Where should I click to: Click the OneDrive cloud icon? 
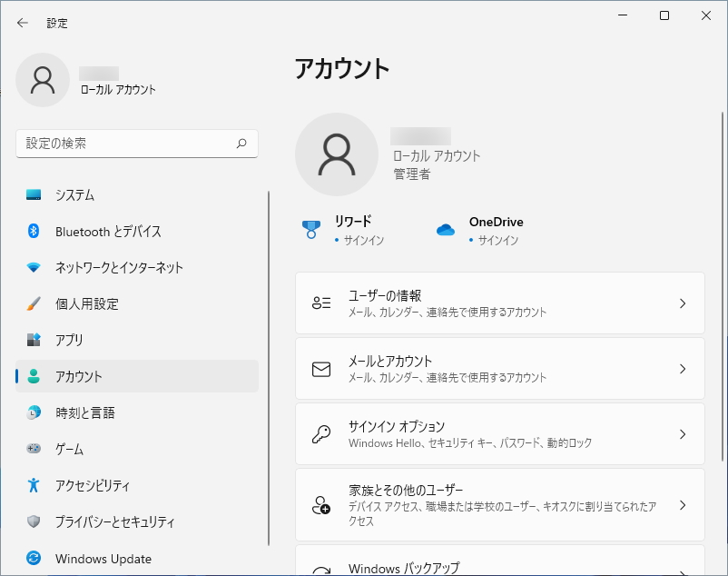point(446,230)
